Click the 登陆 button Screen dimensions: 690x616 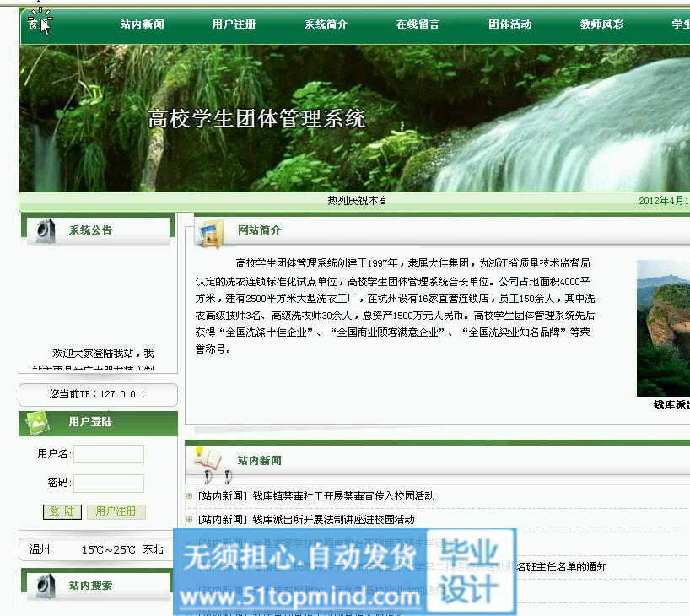point(62,511)
